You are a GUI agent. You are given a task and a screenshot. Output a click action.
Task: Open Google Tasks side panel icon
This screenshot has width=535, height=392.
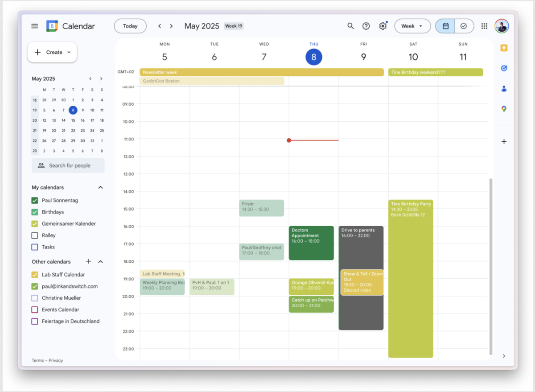click(x=504, y=68)
